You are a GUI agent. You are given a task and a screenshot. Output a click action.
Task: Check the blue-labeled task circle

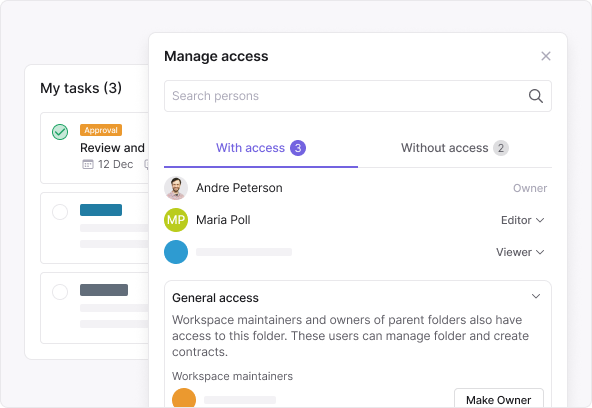pos(60,212)
